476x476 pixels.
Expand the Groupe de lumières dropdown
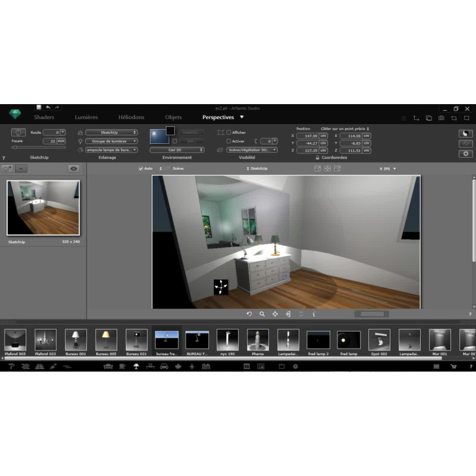111,141
